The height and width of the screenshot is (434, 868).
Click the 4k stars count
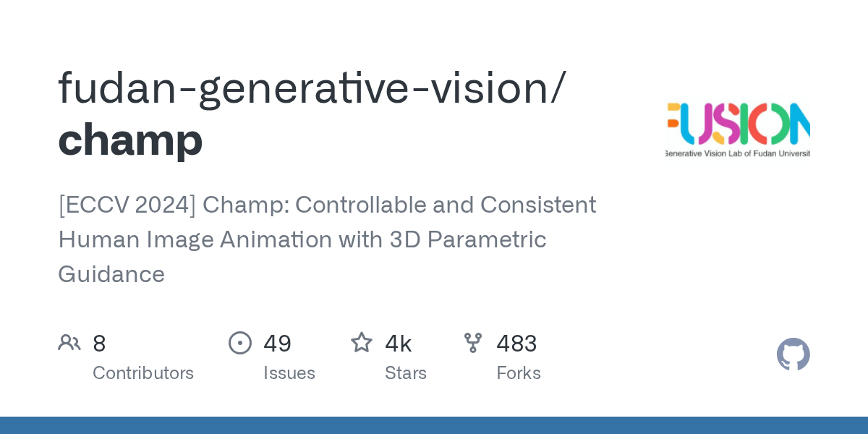399,344
